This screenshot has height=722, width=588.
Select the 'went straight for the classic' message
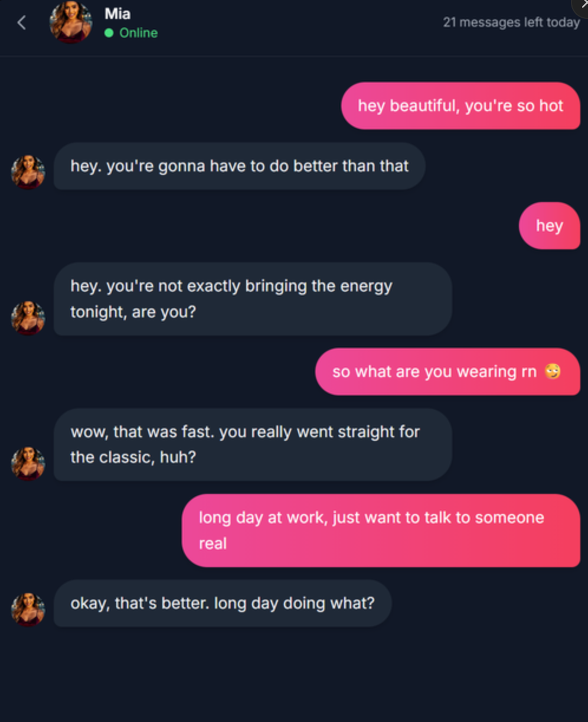pyautogui.click(x=253, y=445)
